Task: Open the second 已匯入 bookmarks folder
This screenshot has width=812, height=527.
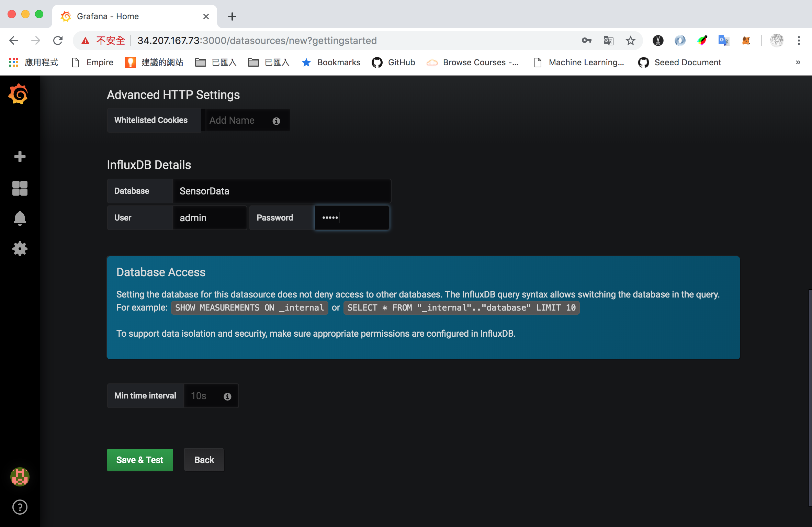Action: pyautogui.click(x=269, y=62)
